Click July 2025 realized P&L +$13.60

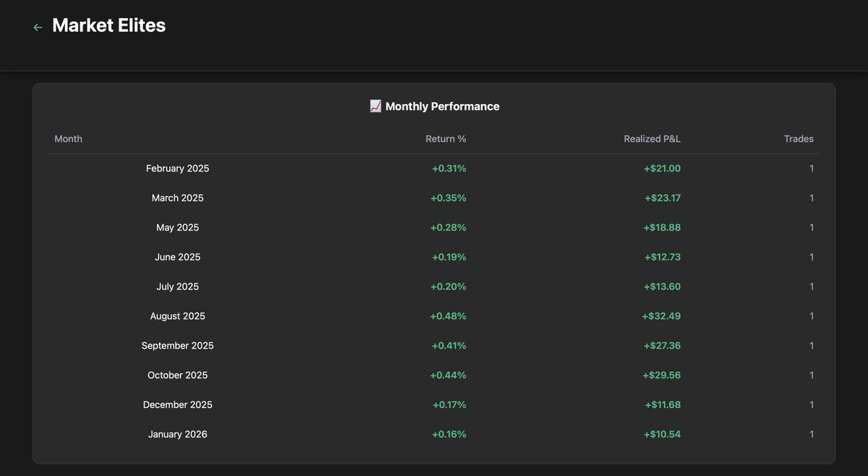[663, 287]
